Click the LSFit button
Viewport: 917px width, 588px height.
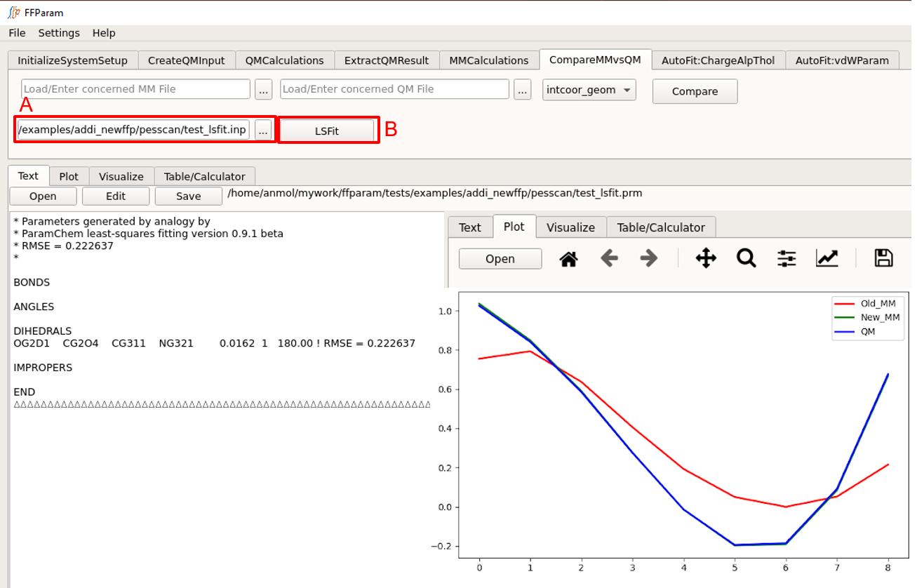point(327,131)
